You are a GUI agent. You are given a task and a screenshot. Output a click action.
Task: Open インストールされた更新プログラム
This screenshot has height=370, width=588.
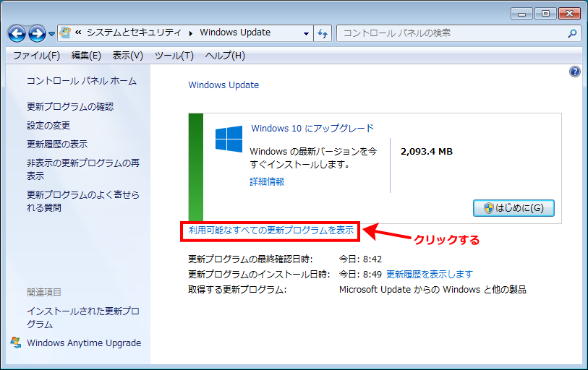pyautogui.click(x=83, y=317)
